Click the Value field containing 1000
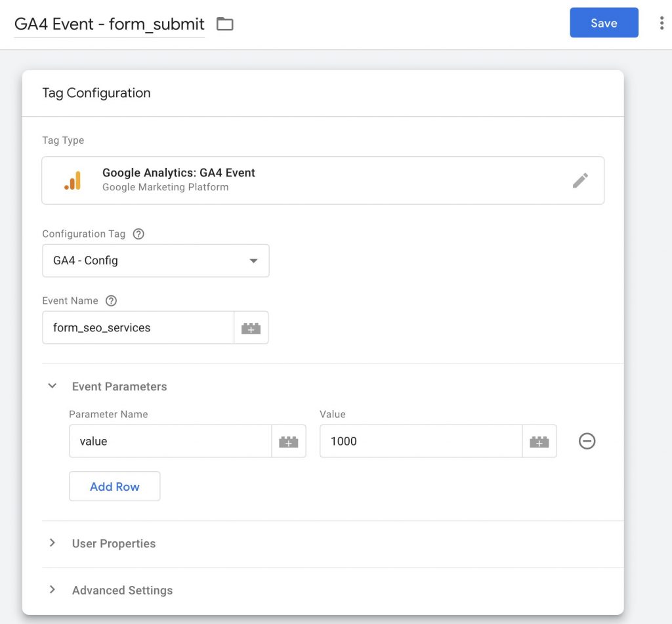Screen dimensions: 672x624 click(420, 441)
